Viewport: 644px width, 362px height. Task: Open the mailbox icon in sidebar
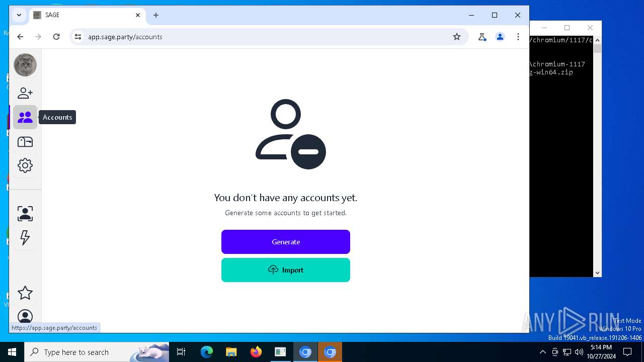click(25, 142)
